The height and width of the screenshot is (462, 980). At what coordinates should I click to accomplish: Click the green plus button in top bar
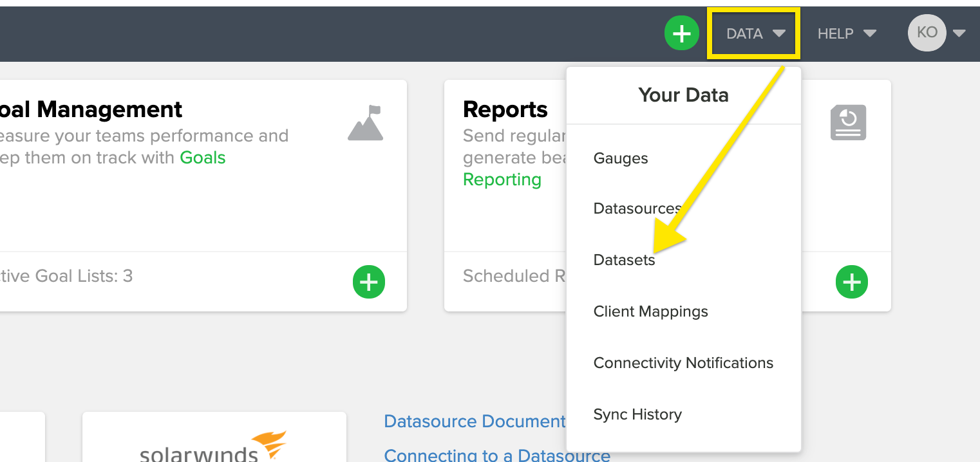[x=682, y=33]
